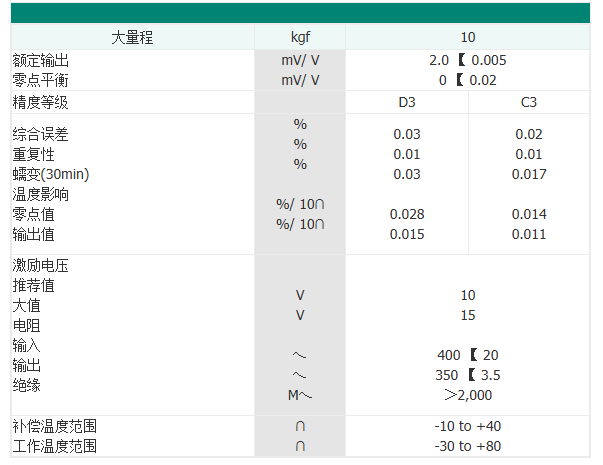Select the 0.028 zero temperature value
This screenshot has width=603, height=465.
click(407, 214)
